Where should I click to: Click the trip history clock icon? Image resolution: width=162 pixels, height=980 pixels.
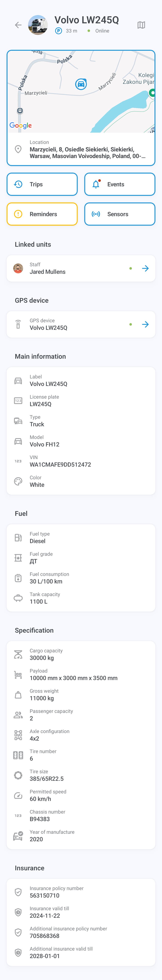18,184
